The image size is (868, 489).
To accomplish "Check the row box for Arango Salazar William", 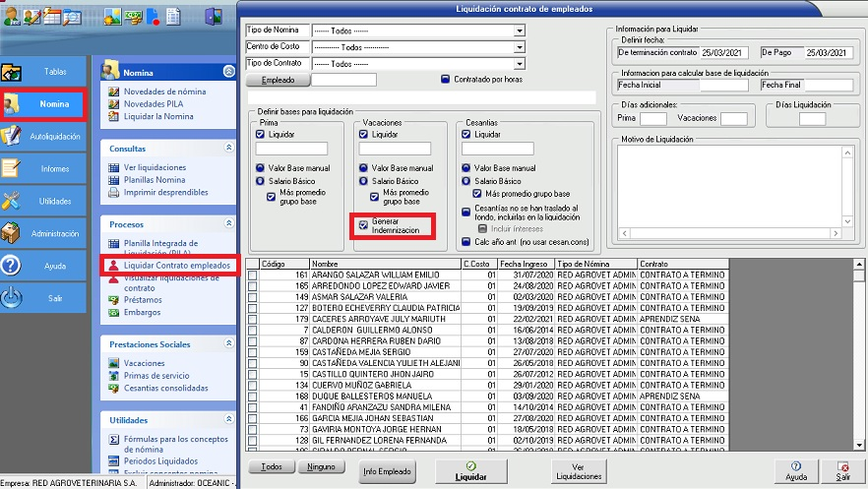I will 253,275.
